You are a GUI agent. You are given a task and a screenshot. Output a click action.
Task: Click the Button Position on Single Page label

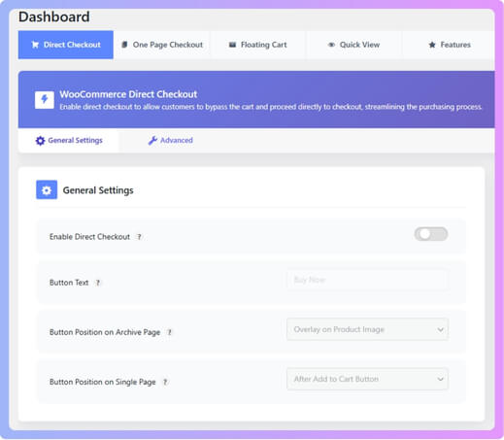click(103, 382)
